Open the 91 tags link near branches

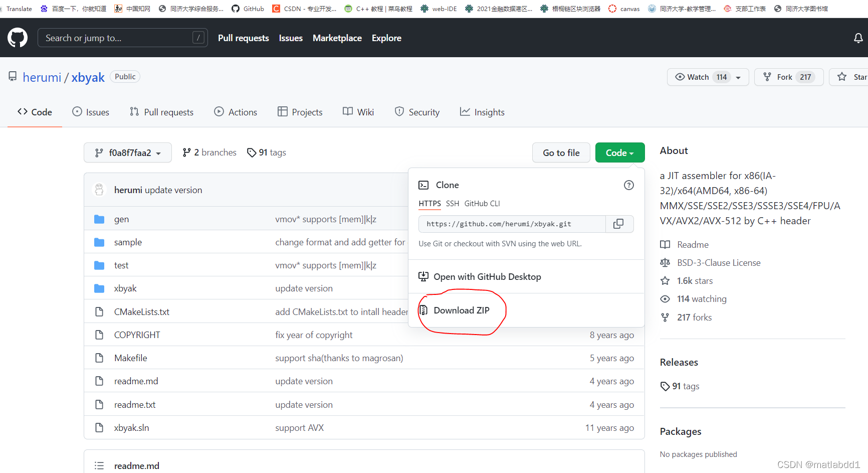click(267, 152)
